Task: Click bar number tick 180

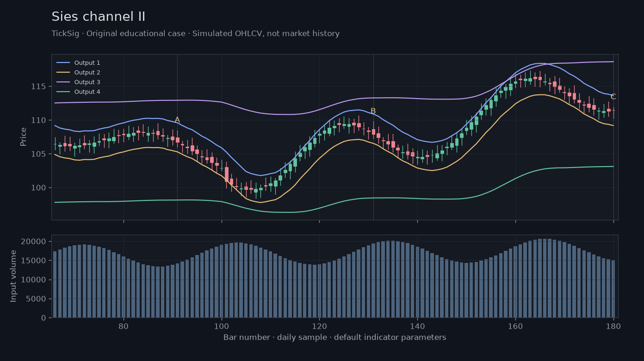Action: (613, 326)
